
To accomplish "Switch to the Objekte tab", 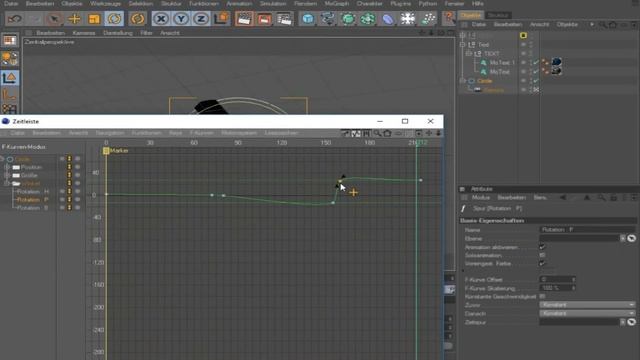I will click(471, 15).
